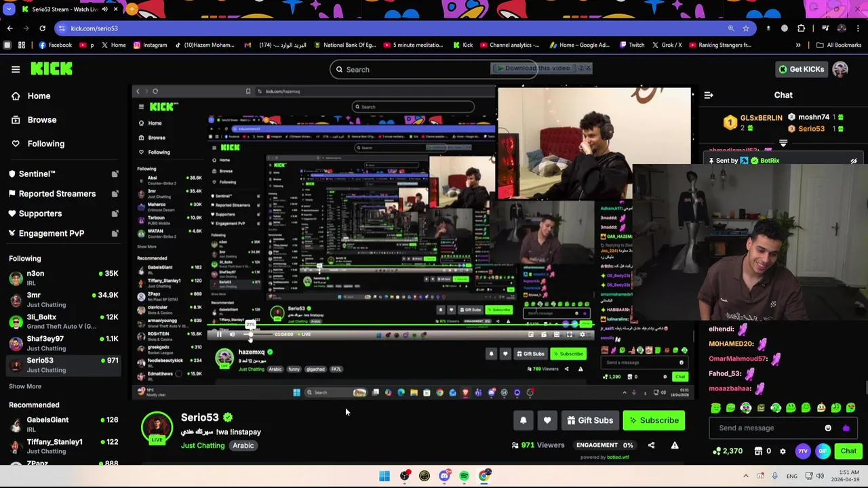The image size is (868, 488).
Task: Click the purple gift icon in chat input
Action: [x=846, y=428]
